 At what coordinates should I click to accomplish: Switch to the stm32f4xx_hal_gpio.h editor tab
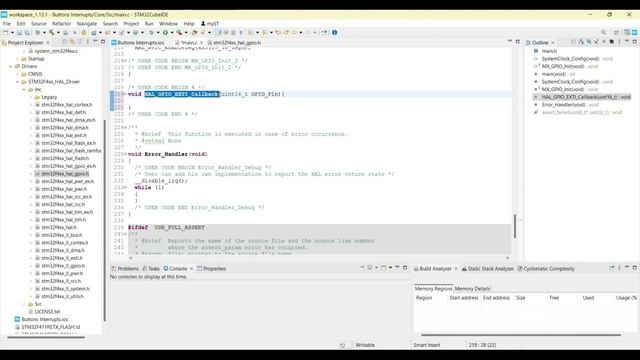234,42
